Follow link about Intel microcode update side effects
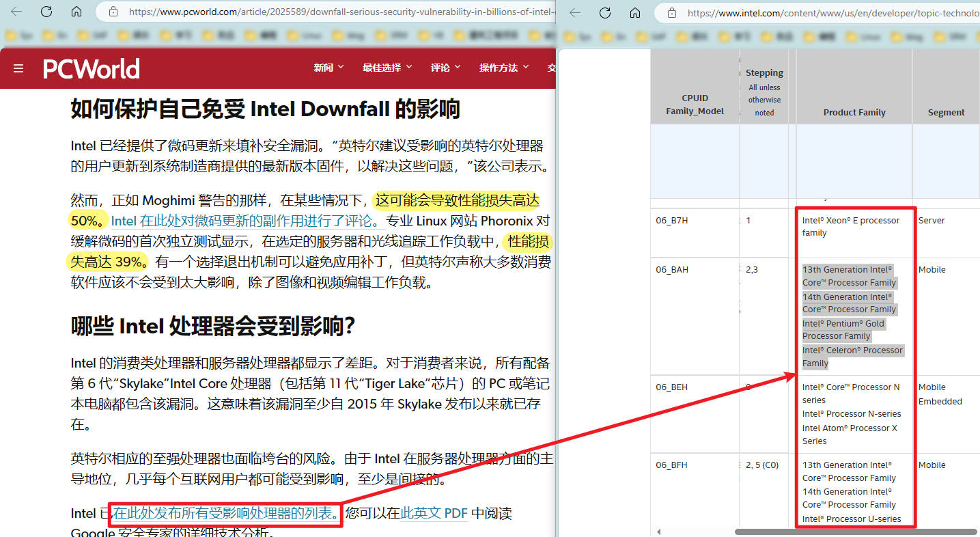980x537 pixels. coord(244,221)
